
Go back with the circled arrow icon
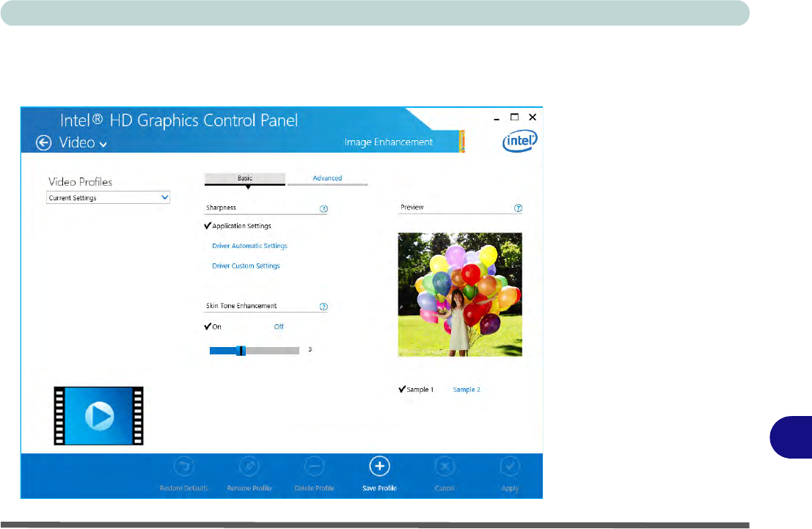tap(43, 142)
